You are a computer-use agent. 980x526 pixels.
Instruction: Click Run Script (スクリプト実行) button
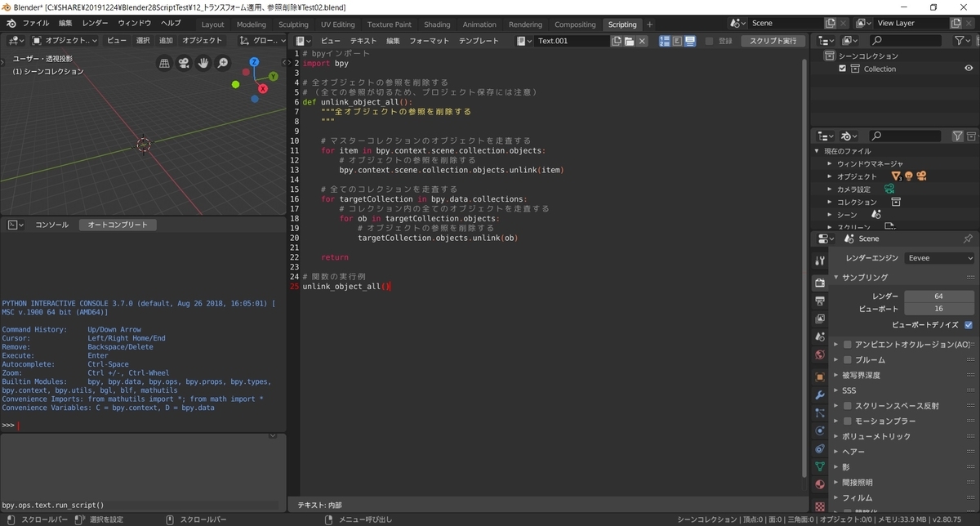(x=773, y=41)
